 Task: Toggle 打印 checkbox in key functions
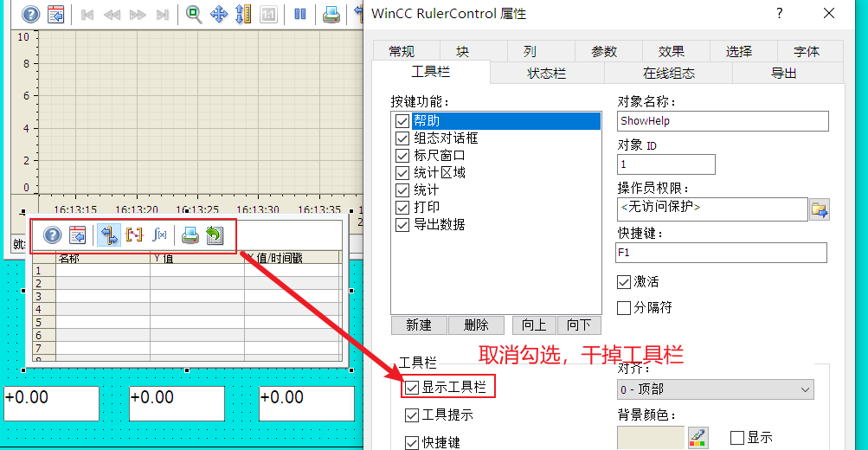(402, 208)
